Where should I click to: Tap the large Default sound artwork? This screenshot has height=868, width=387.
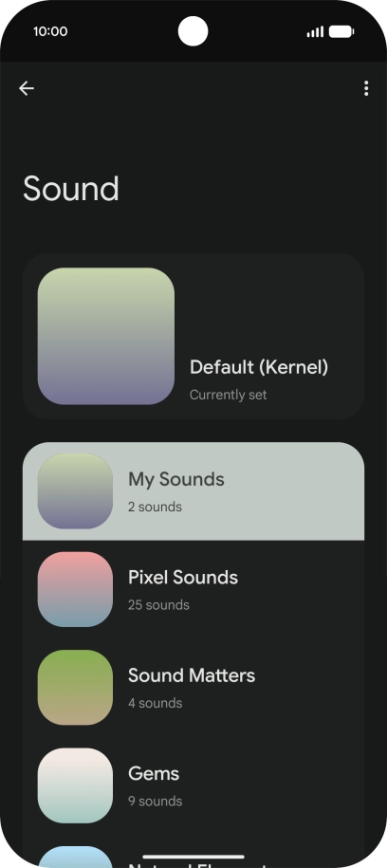105,336
